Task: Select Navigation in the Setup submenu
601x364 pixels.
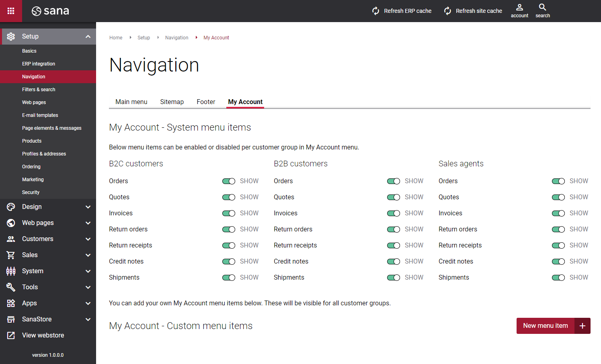Action: (48, 77)
